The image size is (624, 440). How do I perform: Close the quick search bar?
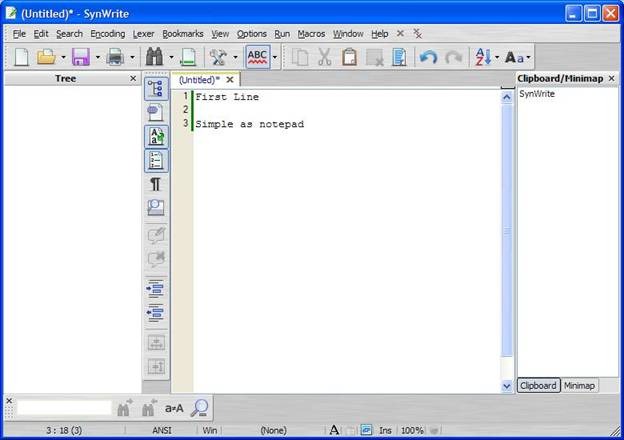tap(9, 401)
